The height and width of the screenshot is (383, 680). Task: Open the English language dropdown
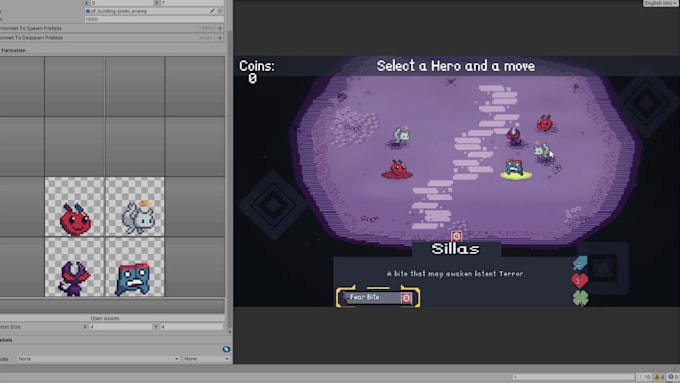(660, 3)
